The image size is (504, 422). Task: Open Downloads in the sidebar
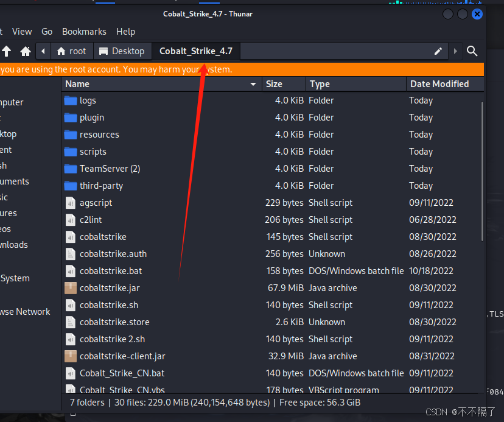pos(14,245)
